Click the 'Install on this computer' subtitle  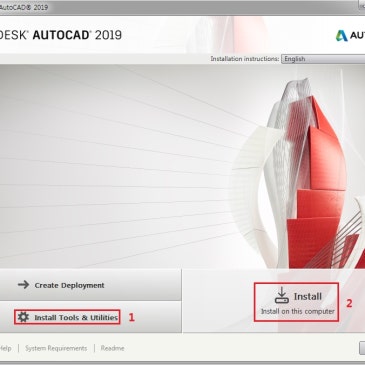pyautogui.click(x=297, y=311)
